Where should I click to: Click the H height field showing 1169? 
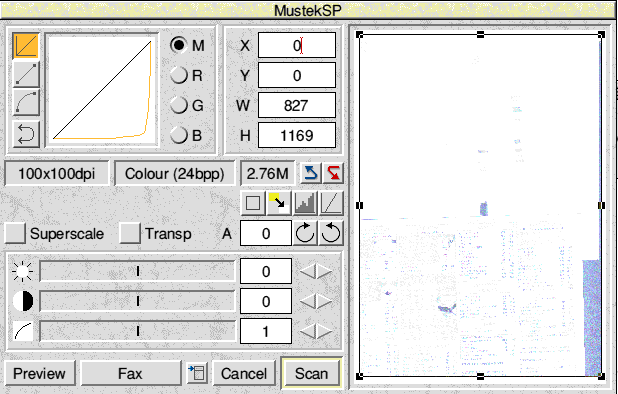297,136
